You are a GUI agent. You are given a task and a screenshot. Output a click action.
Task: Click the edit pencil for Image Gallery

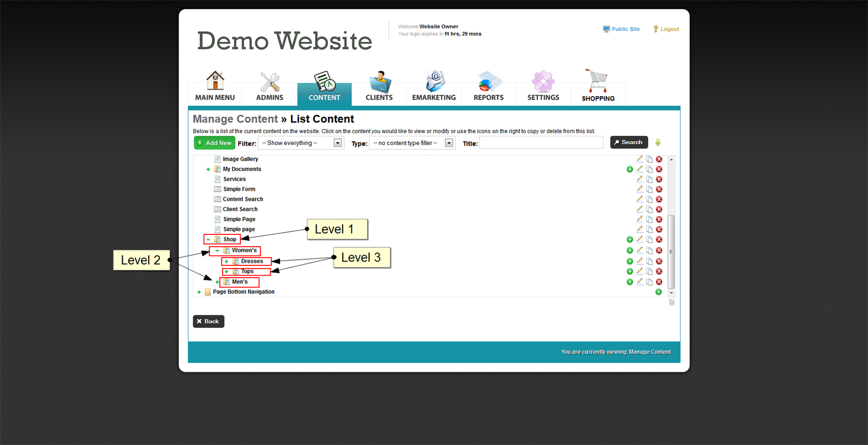pos(640,159)
